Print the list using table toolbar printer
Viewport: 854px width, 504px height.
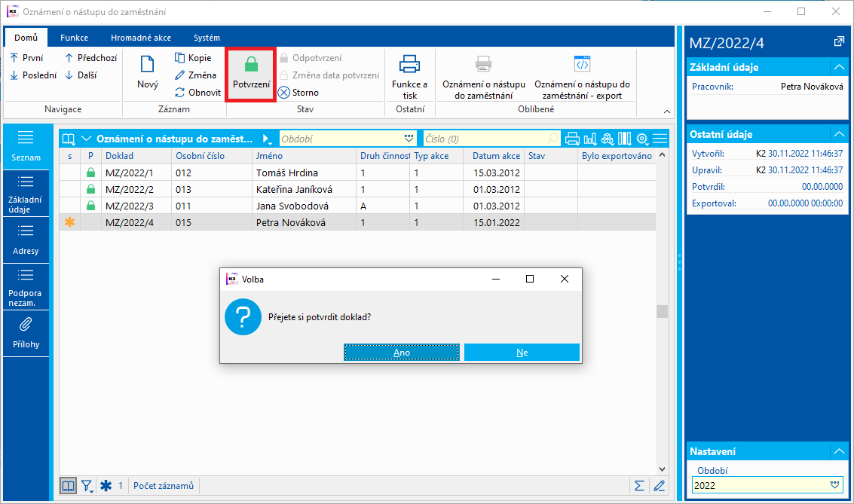572,139
